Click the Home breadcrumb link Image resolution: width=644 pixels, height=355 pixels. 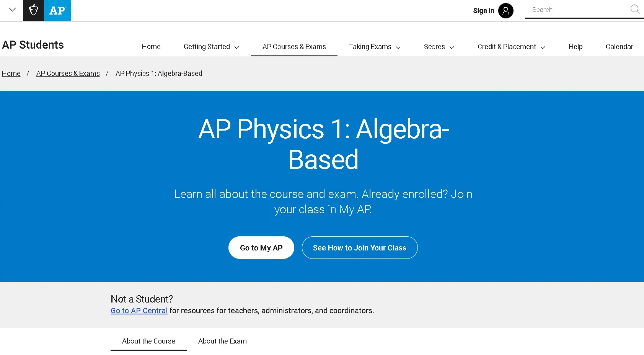(11, 73)
